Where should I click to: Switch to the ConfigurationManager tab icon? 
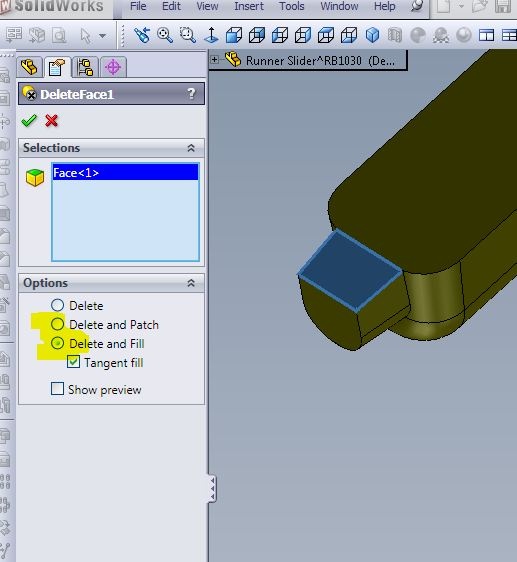pos(85,67)
